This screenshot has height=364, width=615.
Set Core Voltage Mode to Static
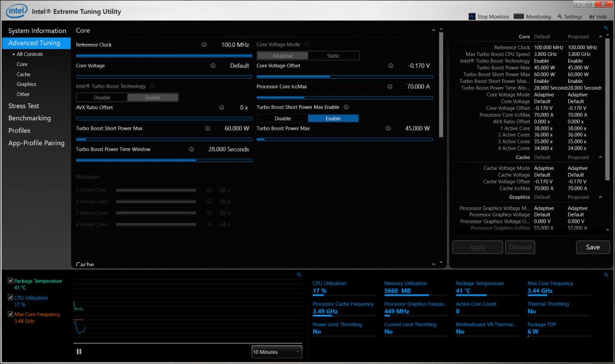(x=333, y=56)
